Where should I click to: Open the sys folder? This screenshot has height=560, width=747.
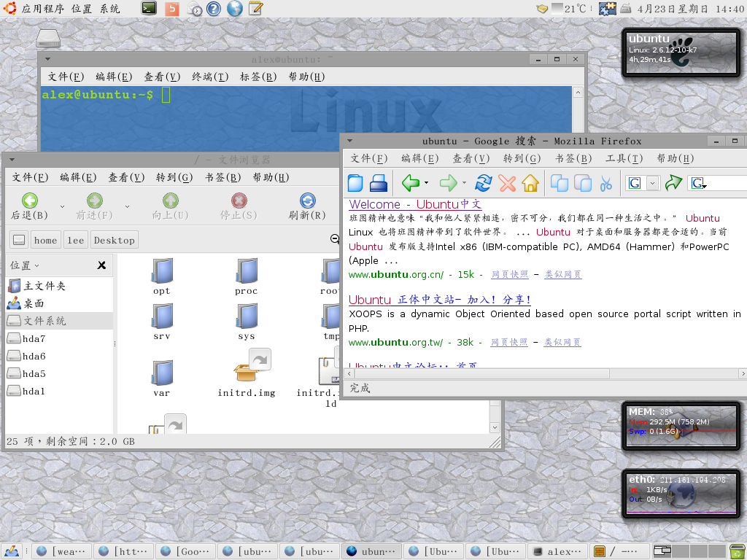click(247, 322)
